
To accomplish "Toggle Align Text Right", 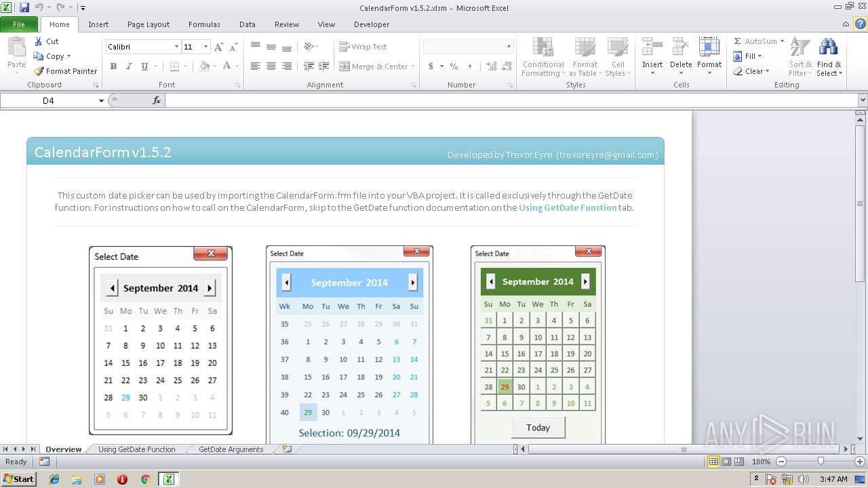I will (x=287, y=66).
